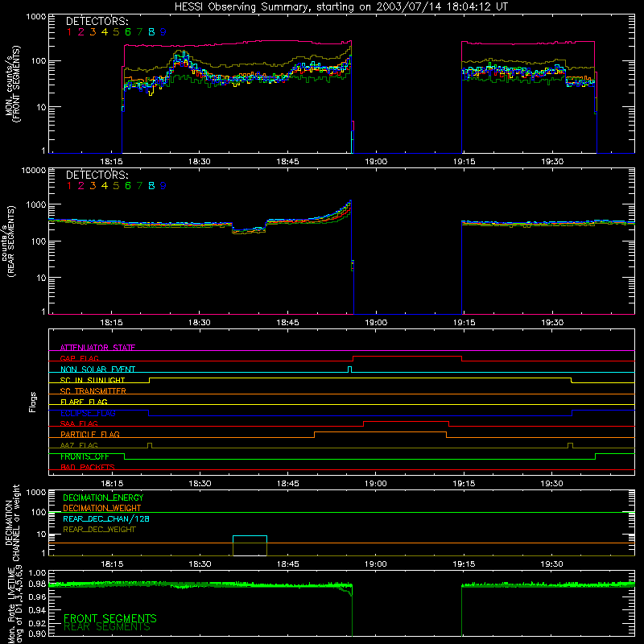Click detector 5 legend number in rear segments plot

coord(116,186)
